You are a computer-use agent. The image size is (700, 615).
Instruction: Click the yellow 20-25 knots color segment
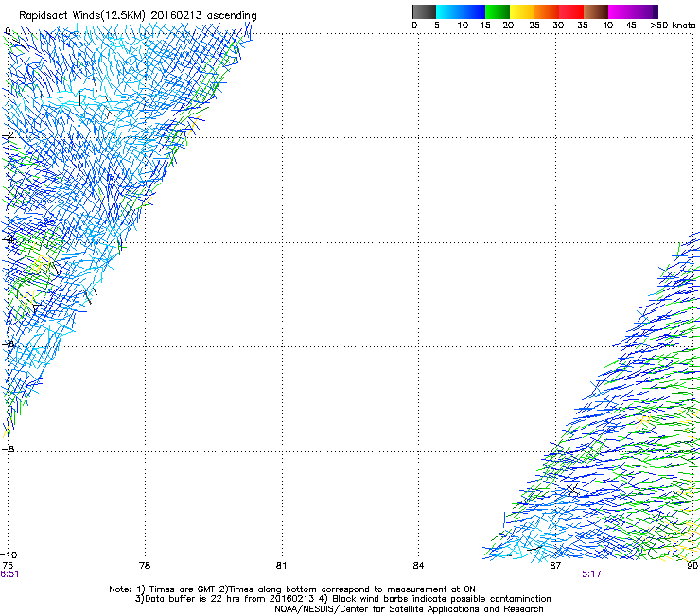522,11
